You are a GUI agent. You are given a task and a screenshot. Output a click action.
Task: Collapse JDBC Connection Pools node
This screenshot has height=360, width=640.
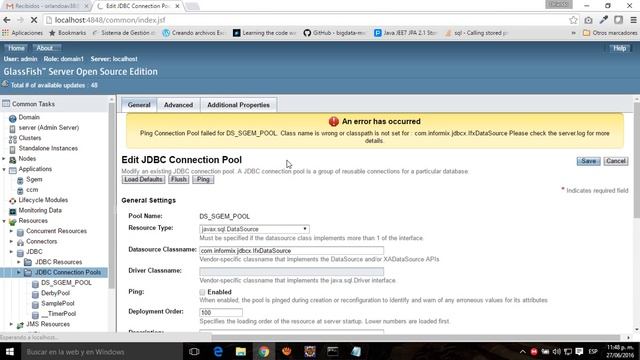click(19, 272)
